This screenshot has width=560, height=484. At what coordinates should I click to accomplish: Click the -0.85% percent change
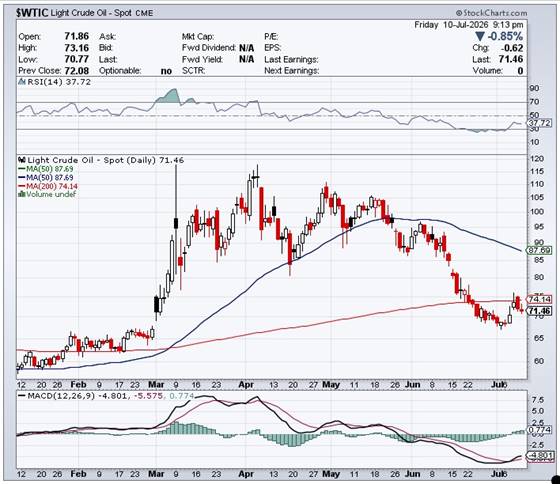(505, 36)
